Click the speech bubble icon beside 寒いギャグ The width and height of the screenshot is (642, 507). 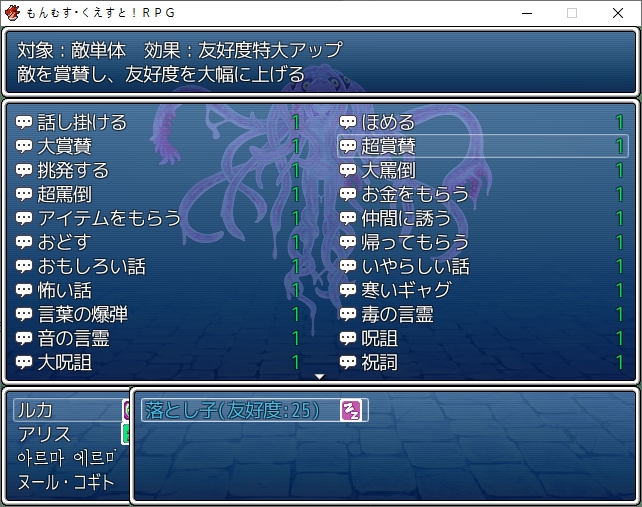pyautogui.click(x=348, y=290)
